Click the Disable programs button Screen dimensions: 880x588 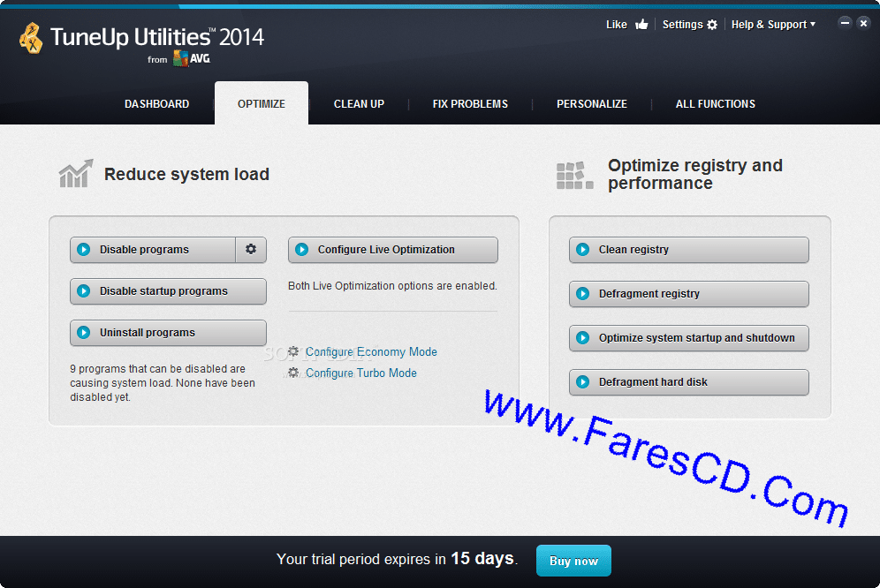[153, 249]
